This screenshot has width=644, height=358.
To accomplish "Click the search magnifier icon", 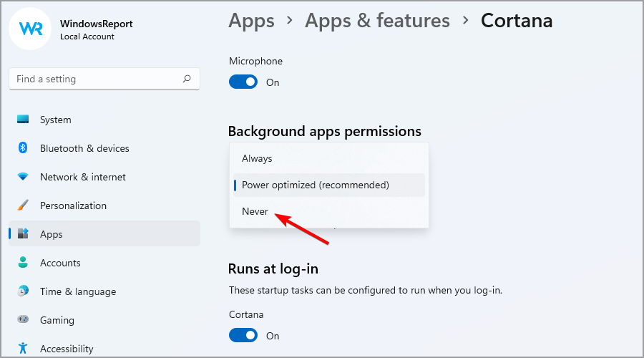I will [187, 79].
